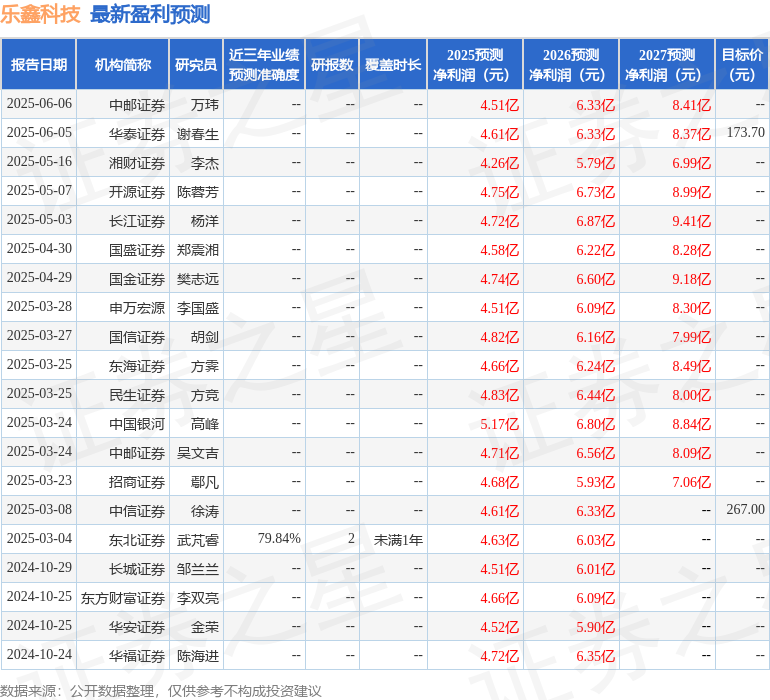
Task: Click analyst name 陈海进
Action: pyautogui.click(x=198, y=656)
